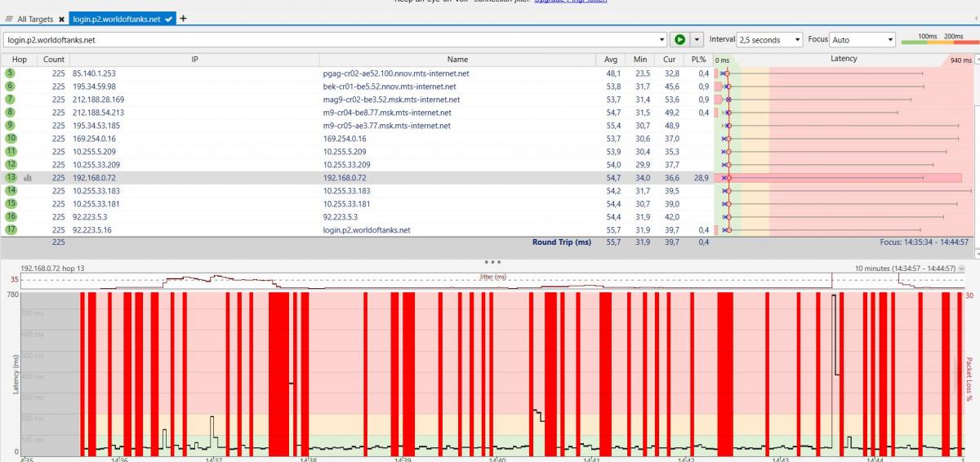Add a new target tab with plus
This screenshot has height=462, width=980.
(183, 18)
